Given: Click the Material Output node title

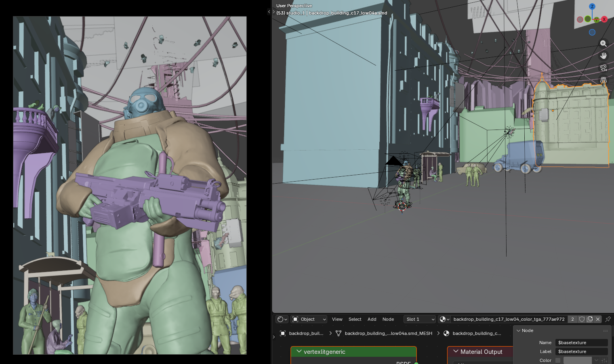Looking at the screenshot, I should 481,351.
